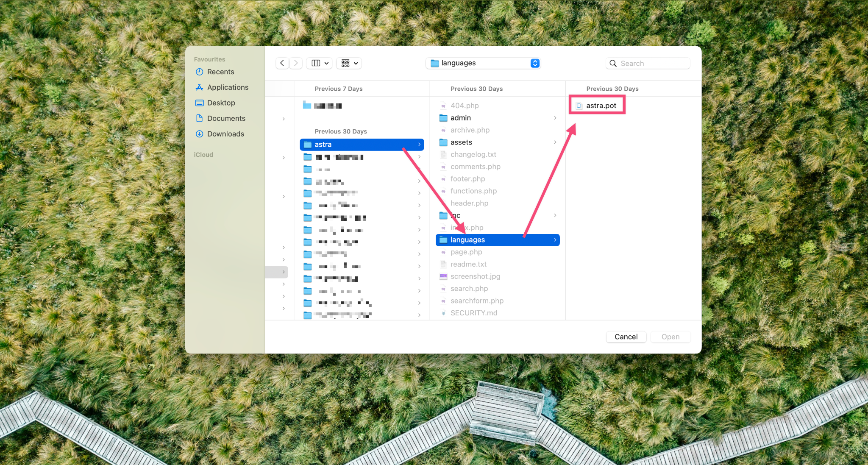This screenshot has height=465, width=868.
Task: Open Downloads from the sidebar
Action: [225, 134]
